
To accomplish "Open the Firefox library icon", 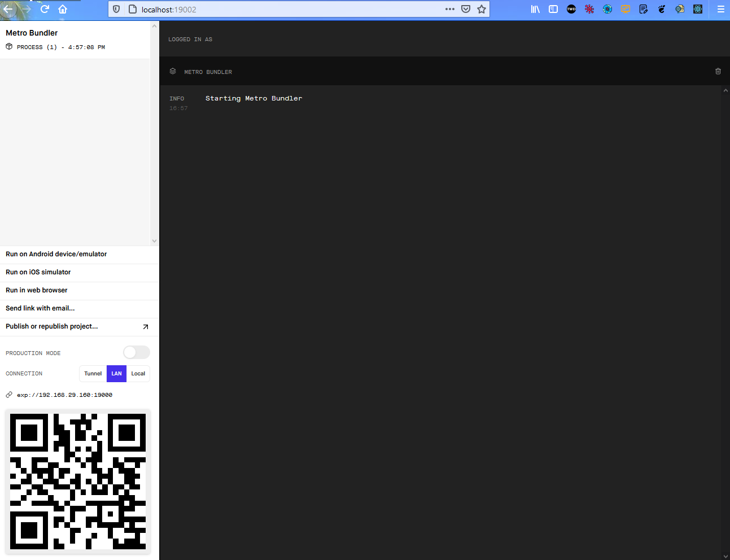I will (x=535, y=9).
